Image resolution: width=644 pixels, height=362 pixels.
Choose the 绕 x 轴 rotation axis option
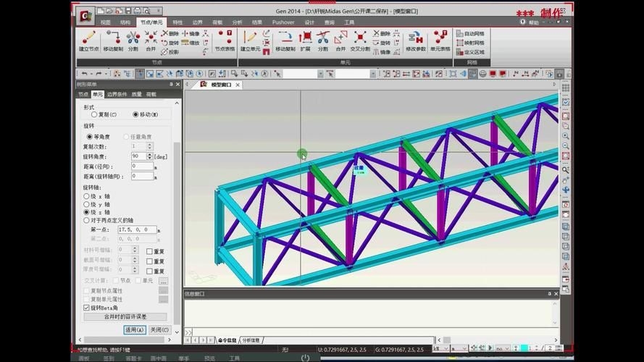pyautogui.click(x=88, y=196)
